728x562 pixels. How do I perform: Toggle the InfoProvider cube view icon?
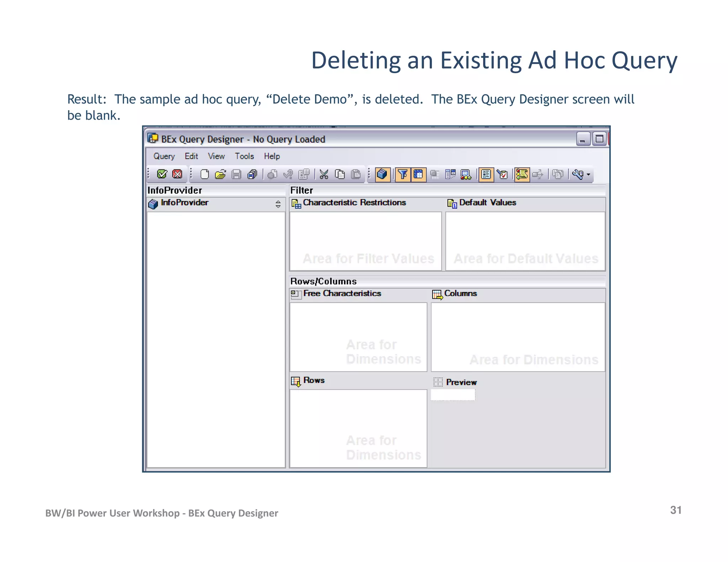pyautogui.click(x=382, y=174)
